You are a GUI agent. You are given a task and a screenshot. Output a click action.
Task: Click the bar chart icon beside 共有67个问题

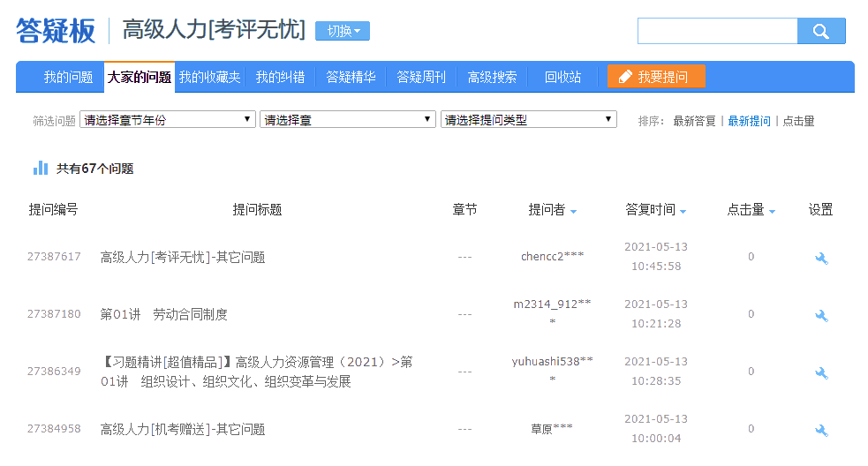coord(41,168)
